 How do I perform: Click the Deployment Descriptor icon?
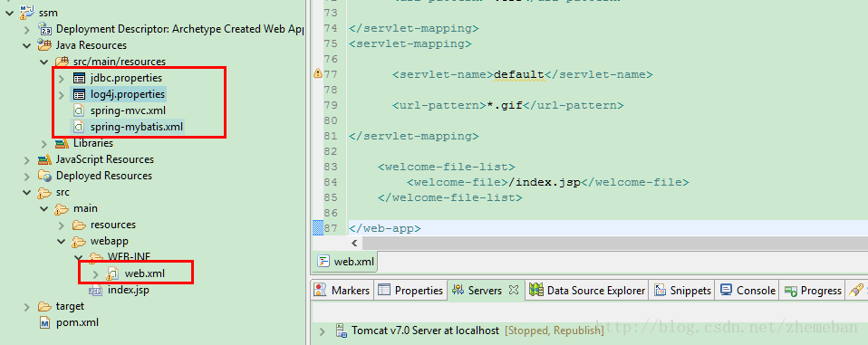click(44, 29)
